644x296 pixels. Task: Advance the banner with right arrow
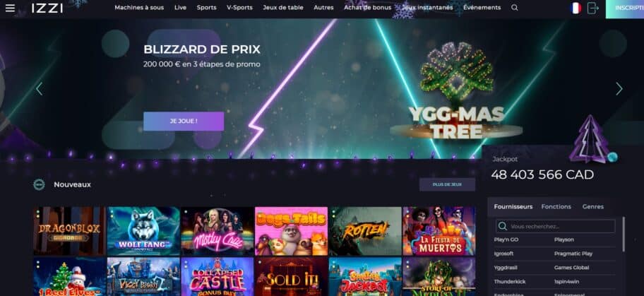click(x=619, y=89)
